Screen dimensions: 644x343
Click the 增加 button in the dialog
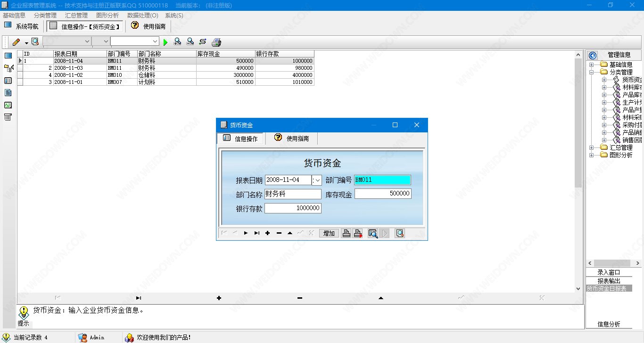[329, 233]
